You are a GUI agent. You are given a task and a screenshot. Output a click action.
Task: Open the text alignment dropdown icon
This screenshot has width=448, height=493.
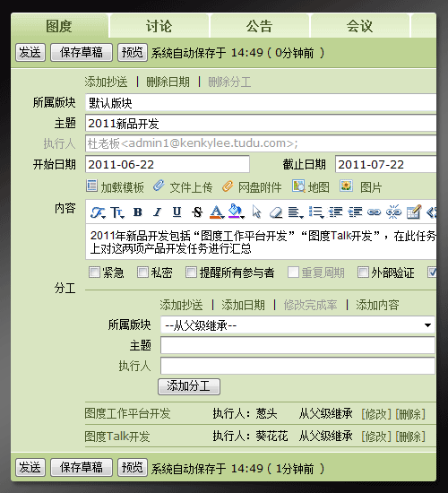pos(295,212)
